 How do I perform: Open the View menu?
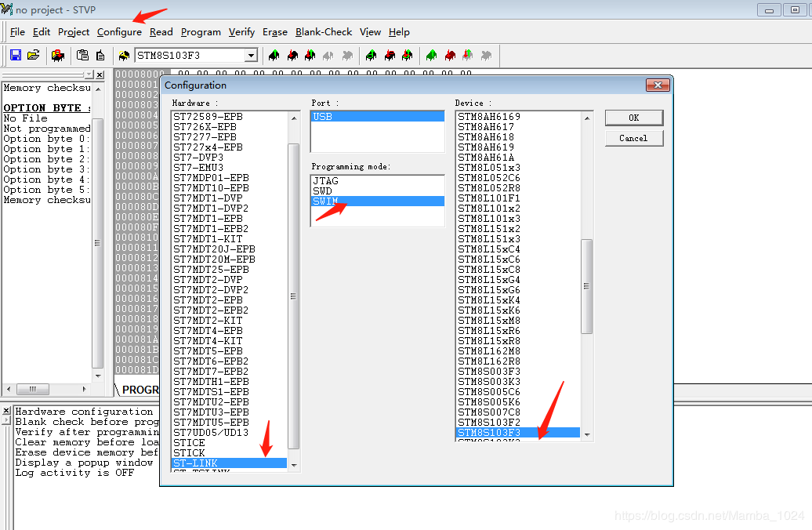click(370, 32)
